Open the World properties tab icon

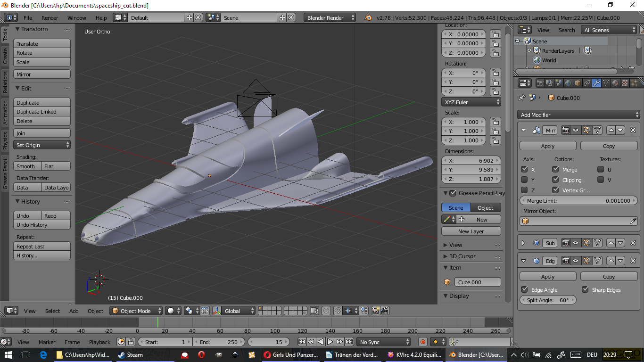(x=568, y=83)
